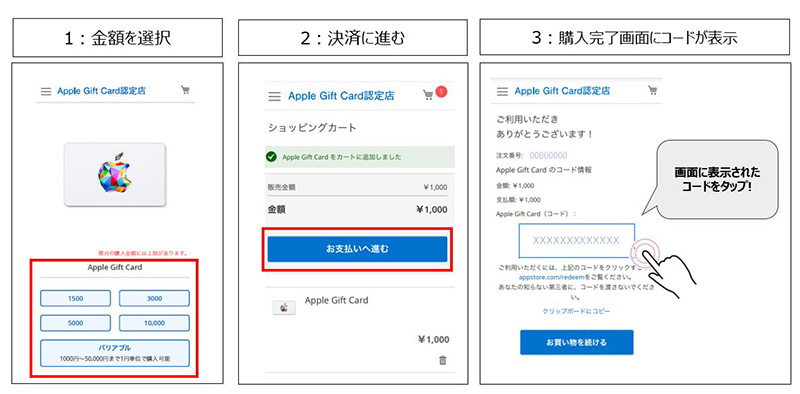Select the 3000 yen amount
The height and width of the screenshot is (394, 800).
pos(154,299)
